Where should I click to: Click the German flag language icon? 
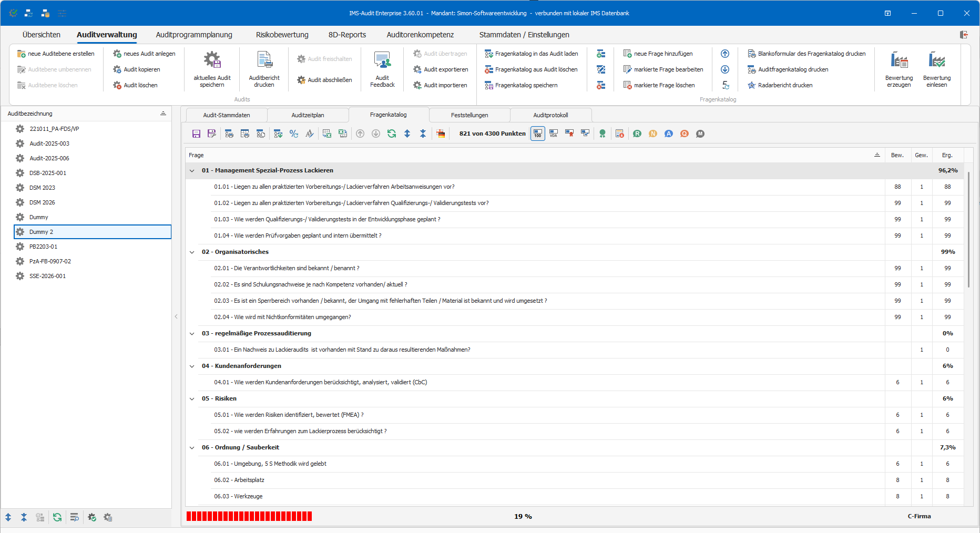(441, 134)
